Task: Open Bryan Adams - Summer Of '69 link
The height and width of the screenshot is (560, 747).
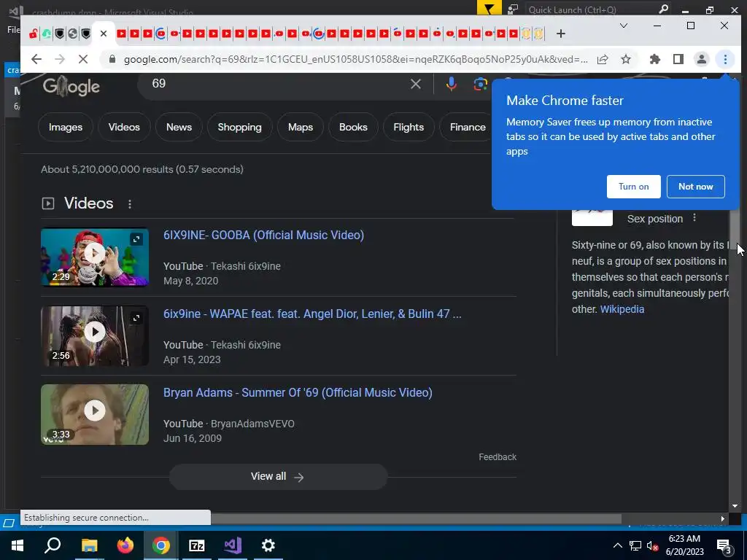Action: point(298,392)
